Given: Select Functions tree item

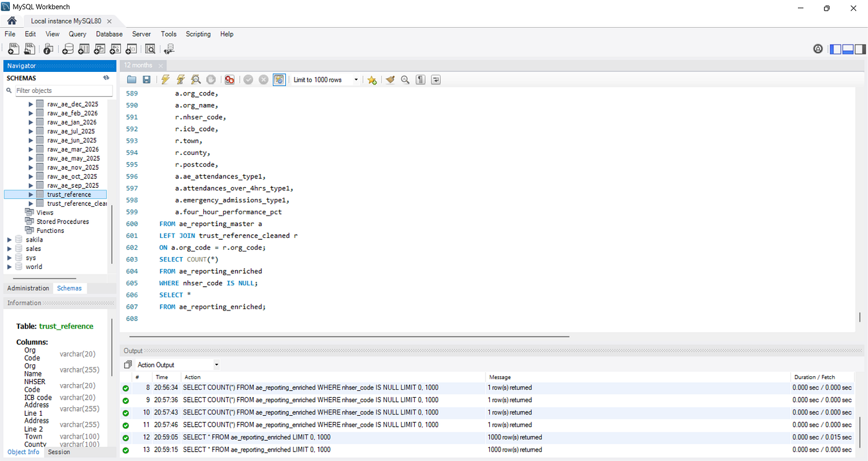Looking at the screenshot, I should click(50, 230).
